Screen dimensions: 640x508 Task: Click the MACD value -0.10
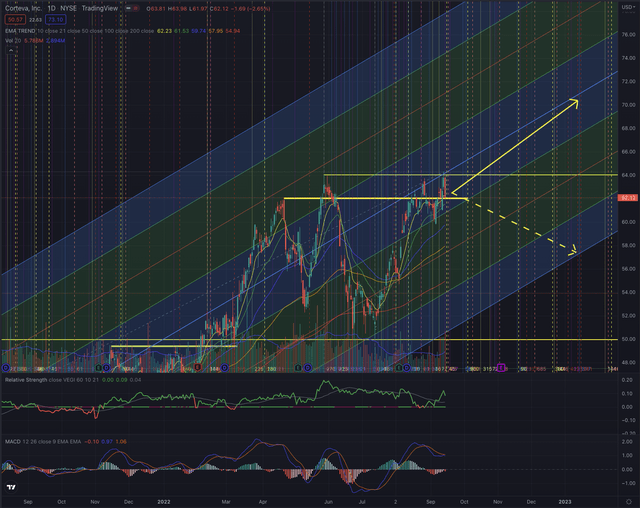click(92, 441)
